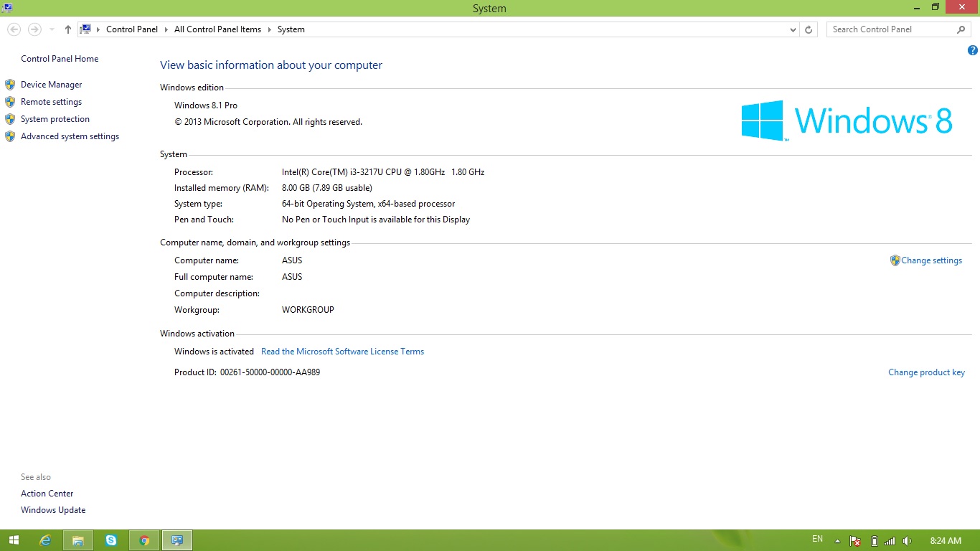The image size is (980, 551).
Task: Open Device Manager
Action: tap(52, 85)
